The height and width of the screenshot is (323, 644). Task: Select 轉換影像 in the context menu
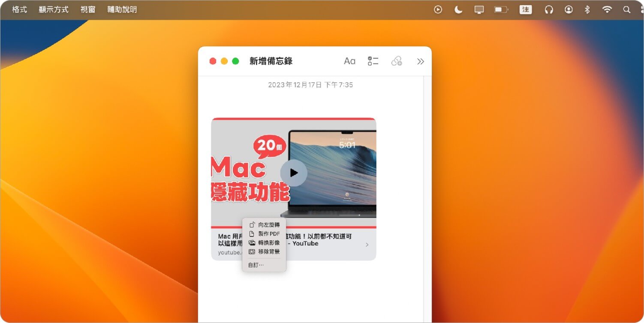[x=264, y=242]
